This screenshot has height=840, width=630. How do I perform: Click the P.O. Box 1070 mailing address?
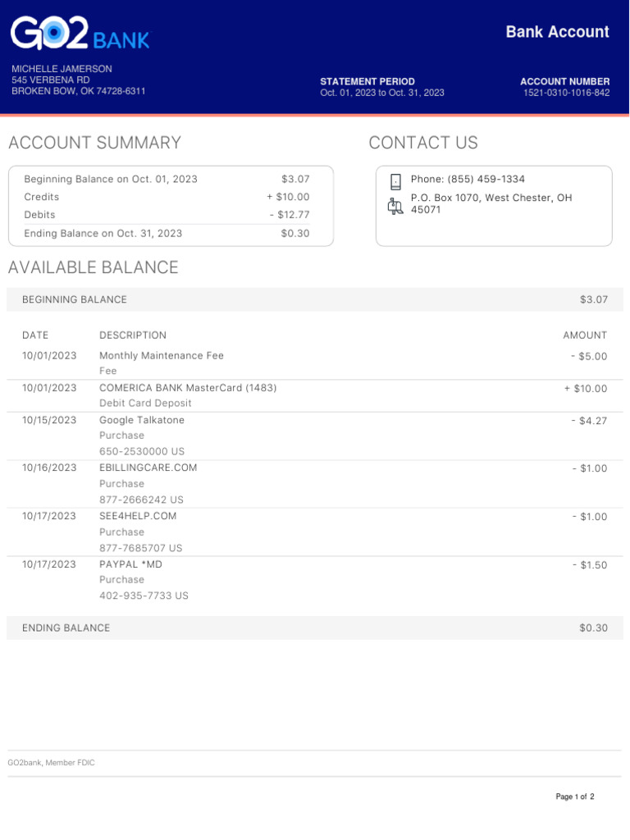pos(491,203)
